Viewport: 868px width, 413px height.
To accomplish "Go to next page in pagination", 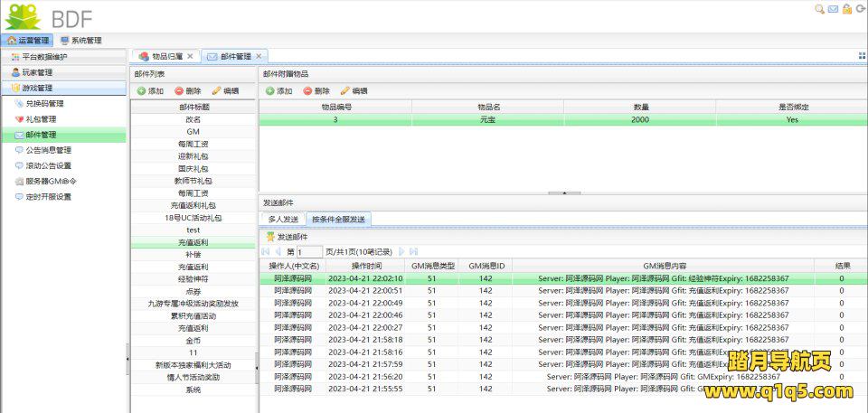I will (402, 251).
